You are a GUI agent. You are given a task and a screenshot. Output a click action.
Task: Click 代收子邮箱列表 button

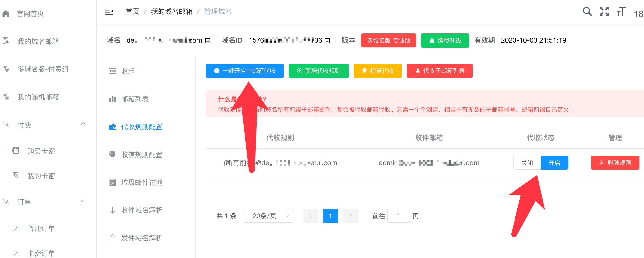440,71
